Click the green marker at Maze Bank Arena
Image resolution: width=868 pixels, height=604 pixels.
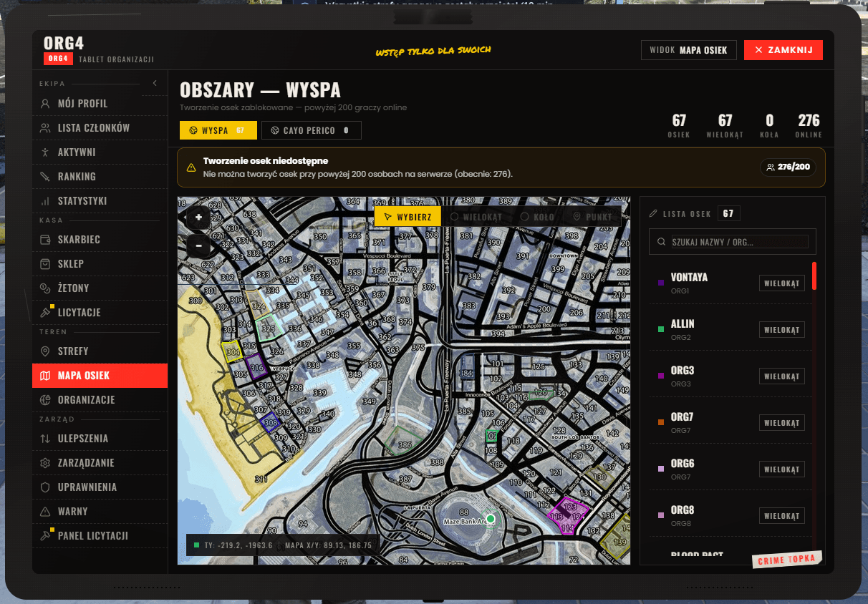tap(491, 519)
